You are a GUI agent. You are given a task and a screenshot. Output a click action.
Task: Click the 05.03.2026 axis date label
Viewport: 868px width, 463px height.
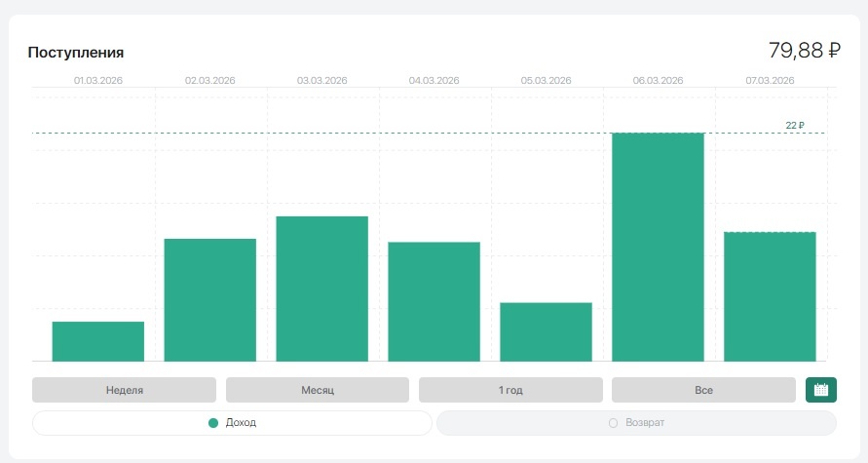(546, 80)
